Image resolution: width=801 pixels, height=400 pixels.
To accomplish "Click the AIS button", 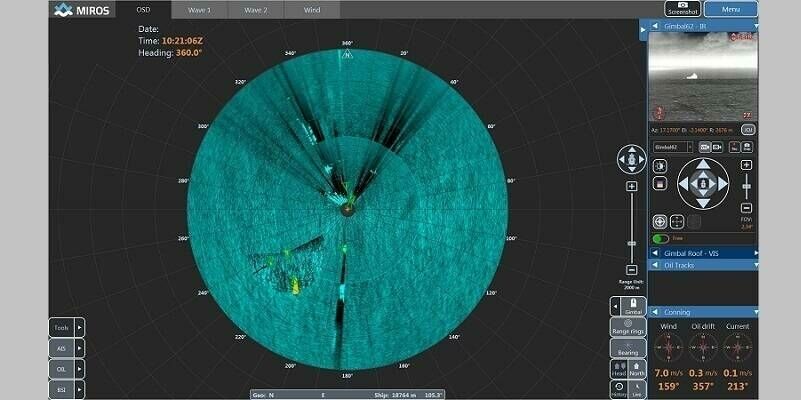I will (62, 348).
